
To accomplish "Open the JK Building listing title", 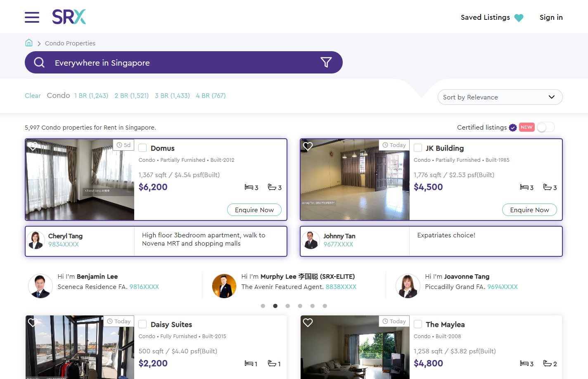I will pyautogui.click(x=445, y=148).
